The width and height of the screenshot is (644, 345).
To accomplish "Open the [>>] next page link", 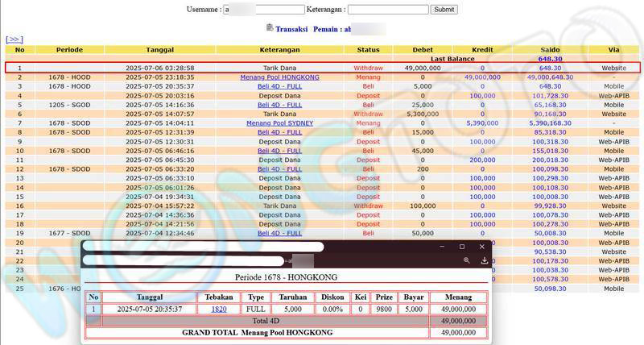I will point(14,39).
